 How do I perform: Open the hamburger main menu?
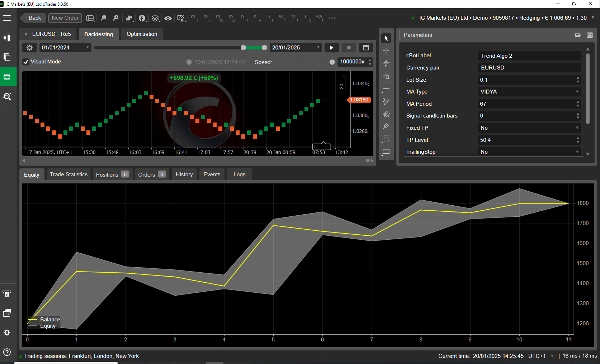[7, 18]
